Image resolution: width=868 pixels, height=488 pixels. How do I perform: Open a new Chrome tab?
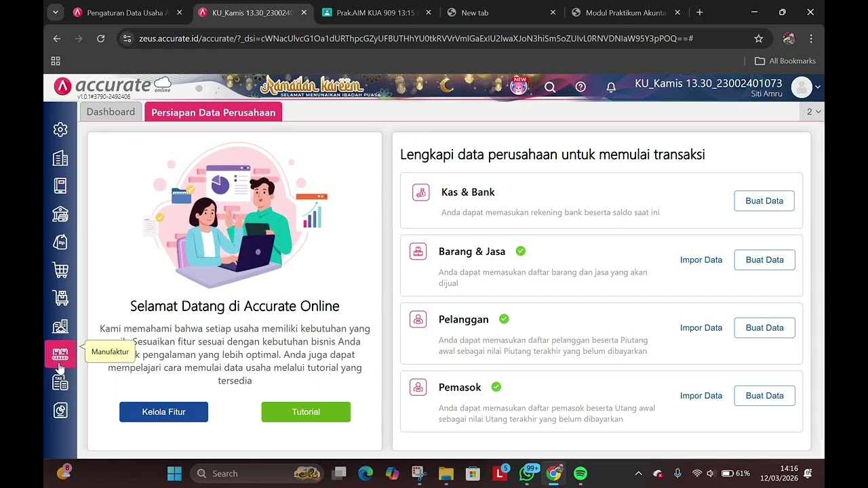699,12
